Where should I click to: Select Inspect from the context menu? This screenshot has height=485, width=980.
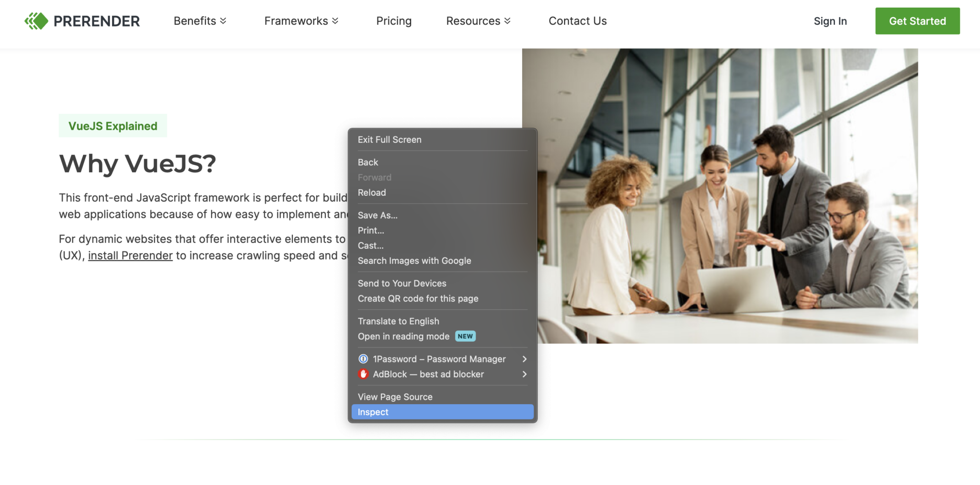coord(373,412)
